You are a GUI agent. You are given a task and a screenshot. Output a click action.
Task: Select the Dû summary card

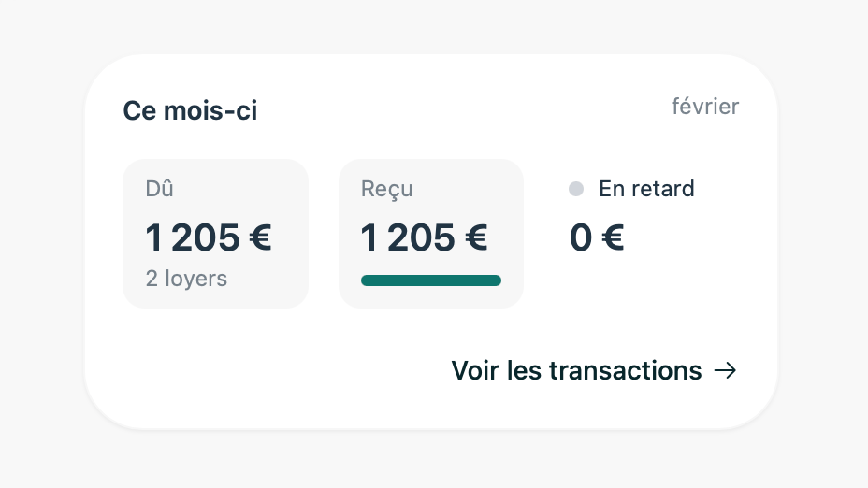coord(215,234)
